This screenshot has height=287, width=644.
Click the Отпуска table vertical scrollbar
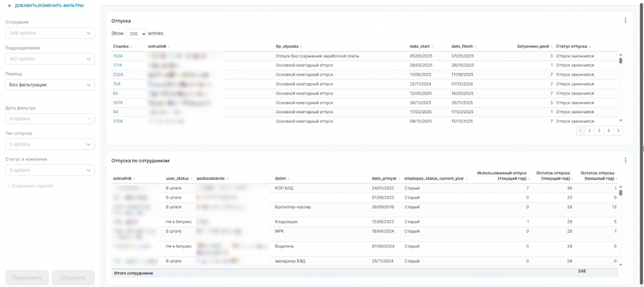point(621,61)
